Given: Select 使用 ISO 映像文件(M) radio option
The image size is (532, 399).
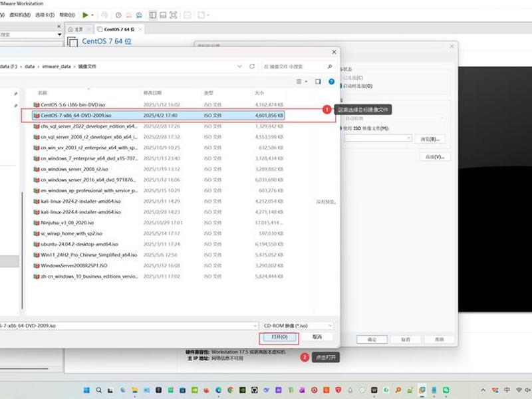Looking at the screenshot, I should tap(364, 128).
